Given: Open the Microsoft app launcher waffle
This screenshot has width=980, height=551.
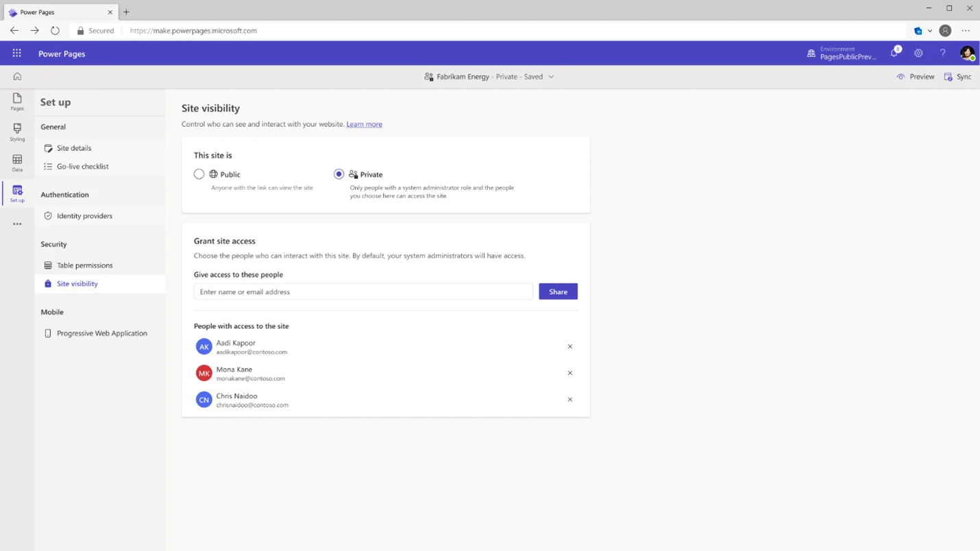Looking at the screenshot, I should click(x=16, y=53).
